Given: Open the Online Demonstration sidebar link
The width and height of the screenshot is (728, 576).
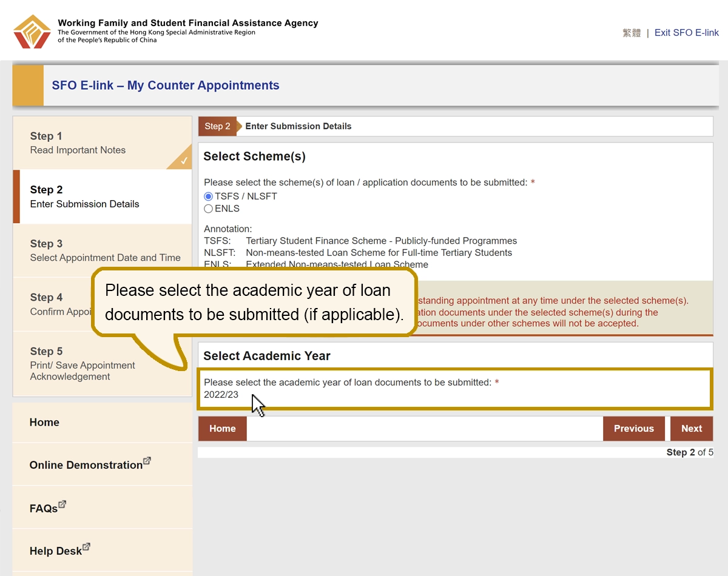Looking at the screenshot, I should tap(103, 464).
